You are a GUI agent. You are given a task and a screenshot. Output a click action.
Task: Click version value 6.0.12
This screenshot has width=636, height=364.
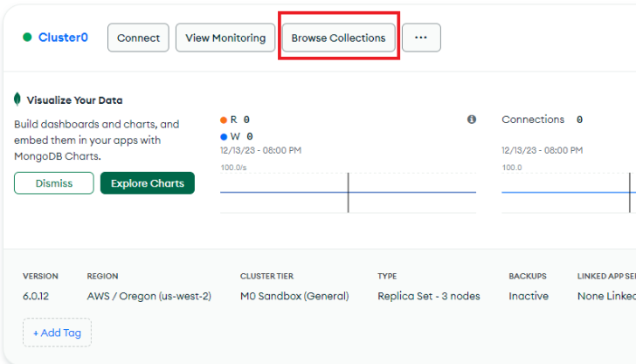click(36, 296)
